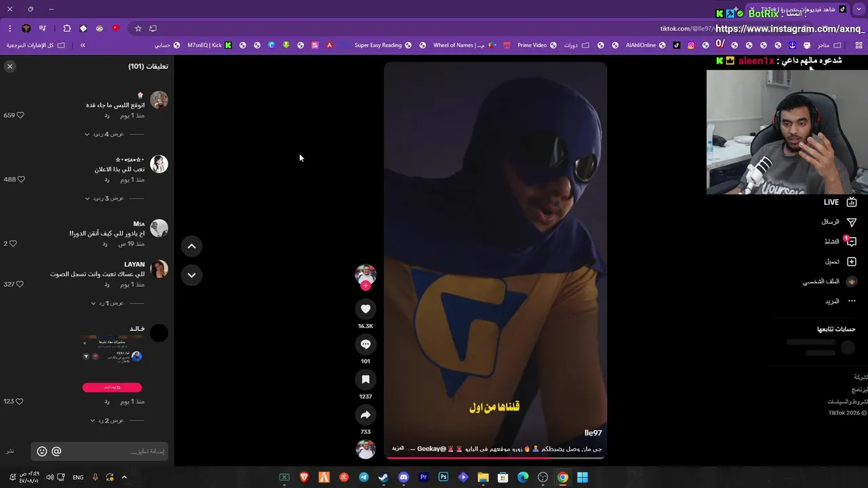Open LAYAN's profile avatar
Image resolution: width=868 pixels, height=488 pixels.
click(159, 268)
